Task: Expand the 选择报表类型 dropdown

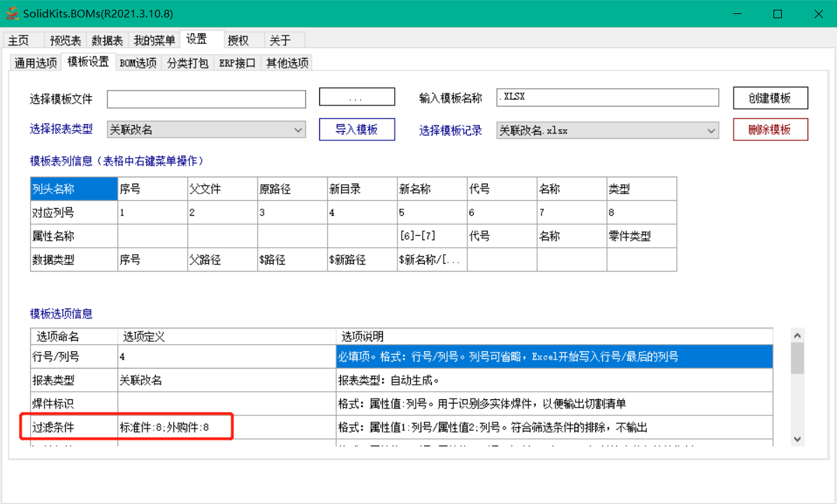Action: pos(299,129)
